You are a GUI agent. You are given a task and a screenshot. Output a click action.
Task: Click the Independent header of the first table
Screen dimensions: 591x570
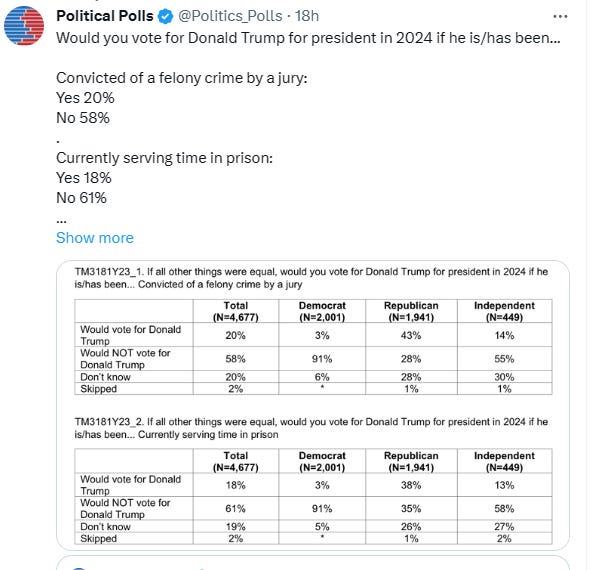click(504, 311)
